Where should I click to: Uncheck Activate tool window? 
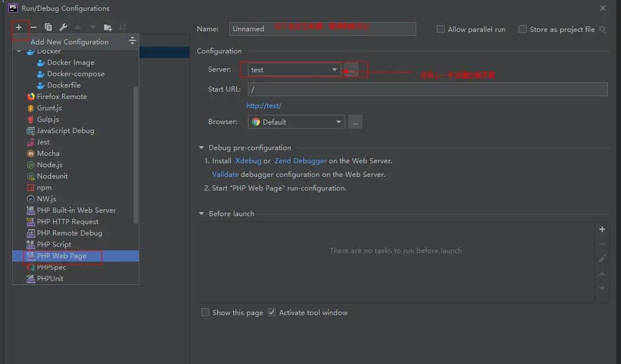pyautogui.click(x=272, y=312)
